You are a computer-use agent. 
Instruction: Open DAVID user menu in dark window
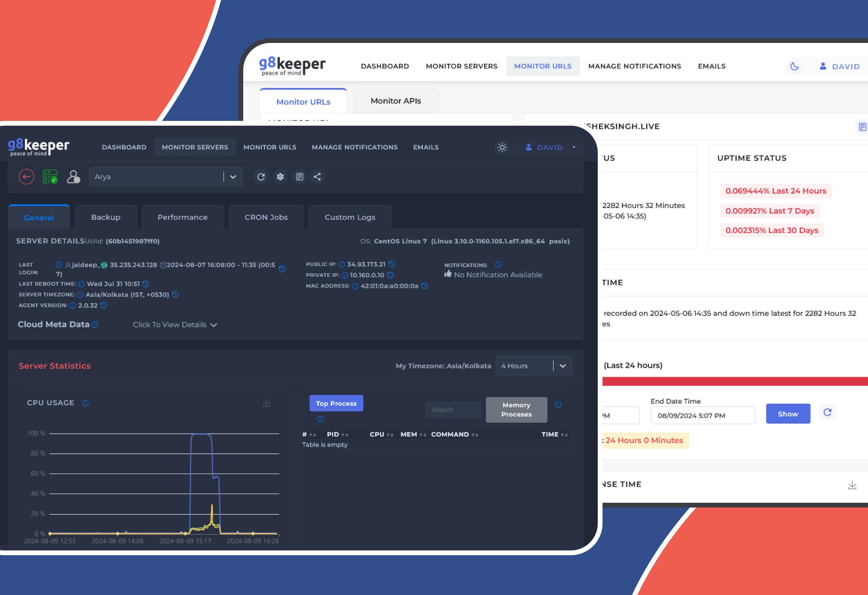pyautogui.click(x=550, y=147)
